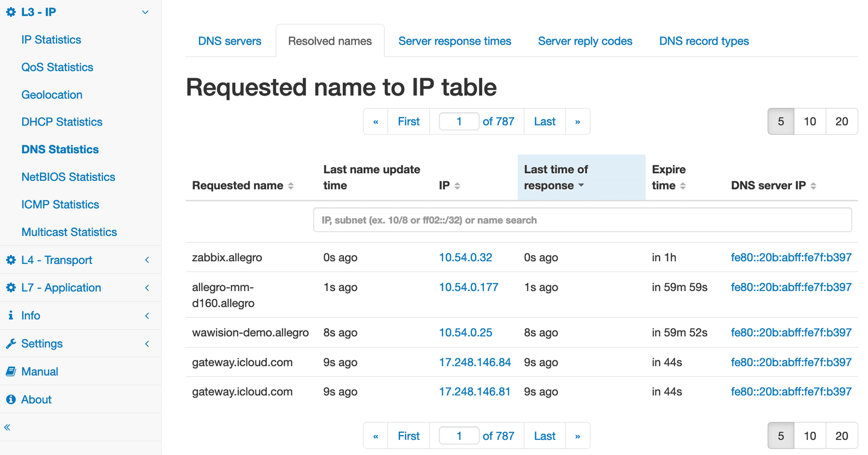Collapse the L3 - IP menu section
Image resolution: width=868 pixels, height=455 pixels.
[145, 12]
